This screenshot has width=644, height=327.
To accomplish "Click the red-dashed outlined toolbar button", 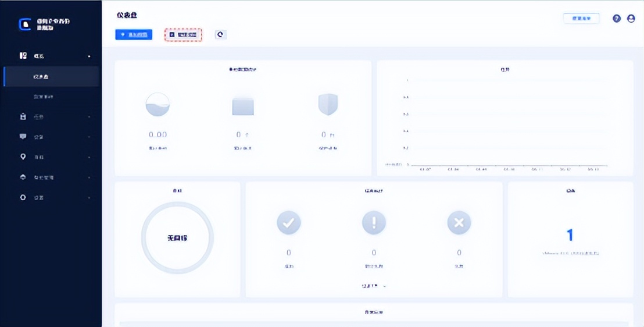I will [183, 35].
